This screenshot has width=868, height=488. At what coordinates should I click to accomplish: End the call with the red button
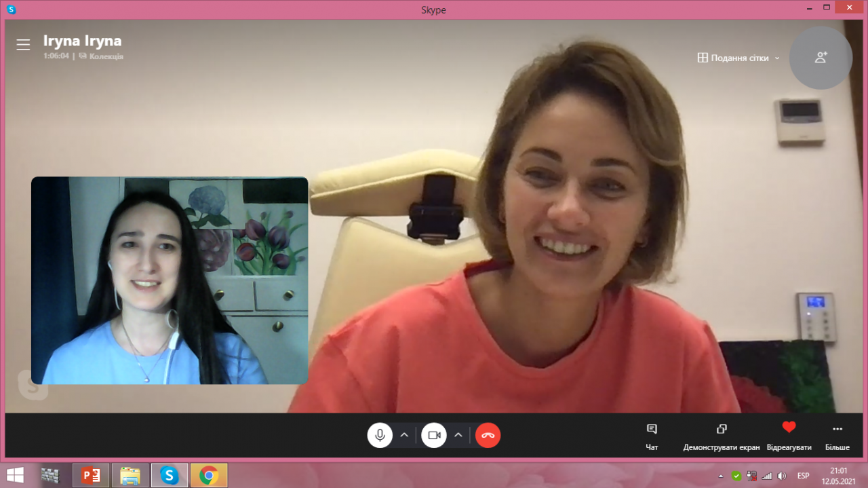(x=488, y=435)
